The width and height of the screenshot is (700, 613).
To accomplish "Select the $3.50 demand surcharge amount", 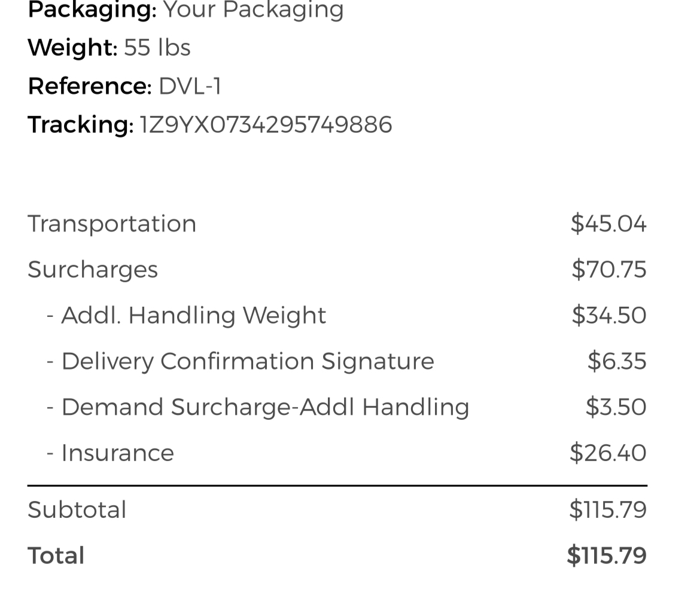I will click(616, 407).
